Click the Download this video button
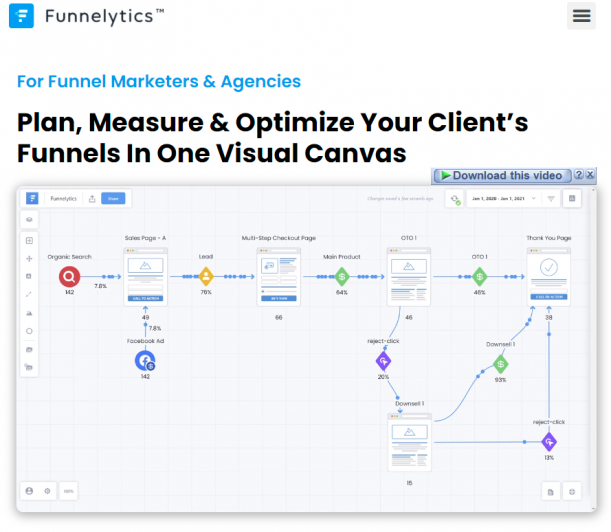Screen dimensions: 611x532 pyautogui.click(x=502, y=176)
